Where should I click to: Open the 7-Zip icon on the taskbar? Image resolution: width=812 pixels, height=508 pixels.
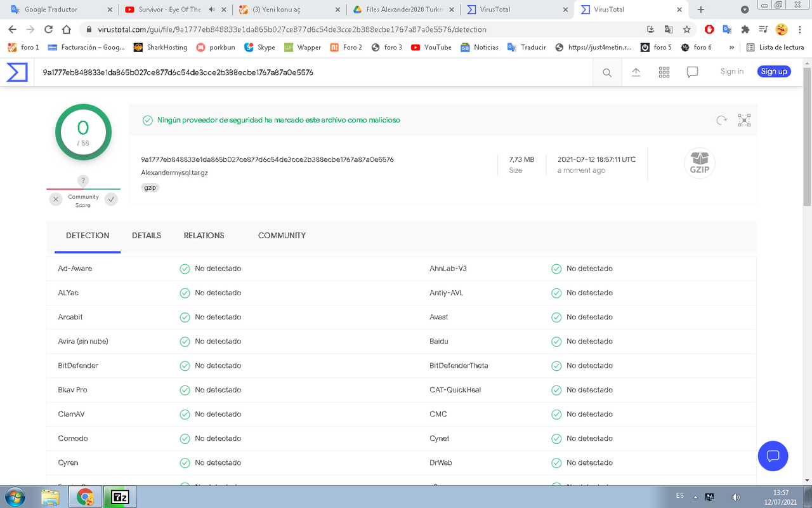coord(119,497)
